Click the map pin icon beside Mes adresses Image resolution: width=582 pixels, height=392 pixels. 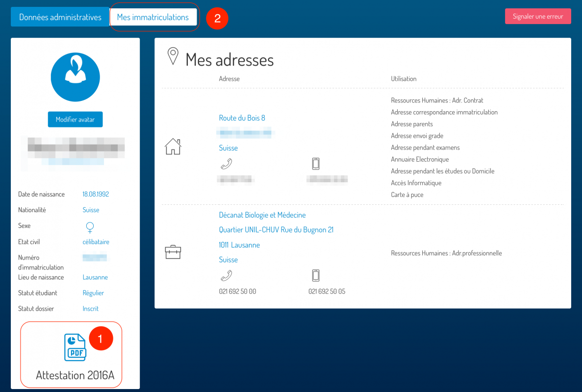[x=173, y=56]
